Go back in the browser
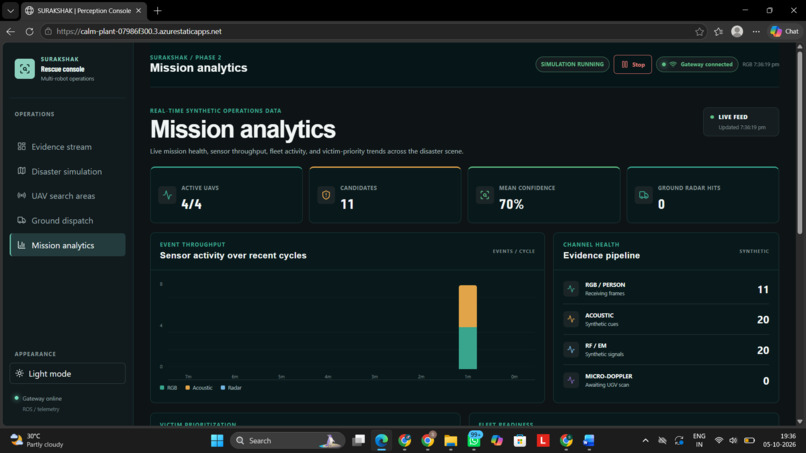This screenshot has height=453, width=806. (x=11, y=31)
